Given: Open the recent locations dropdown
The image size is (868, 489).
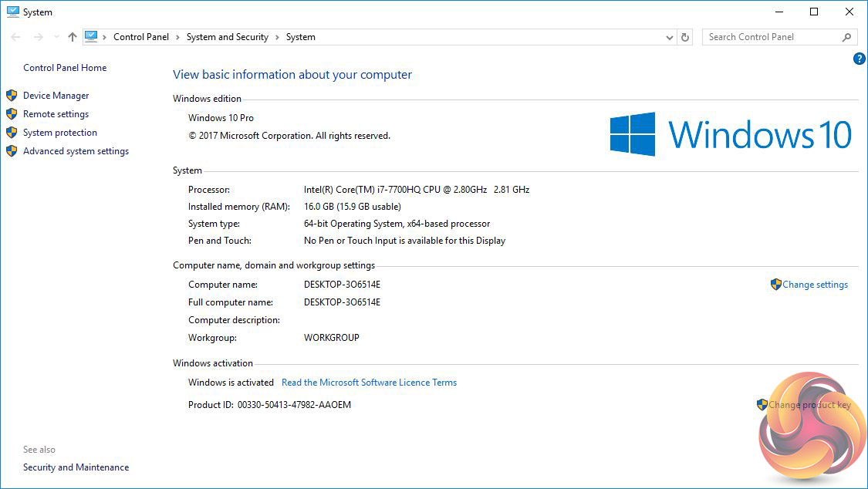Looking at the screenshot, I should pos(56,37).
